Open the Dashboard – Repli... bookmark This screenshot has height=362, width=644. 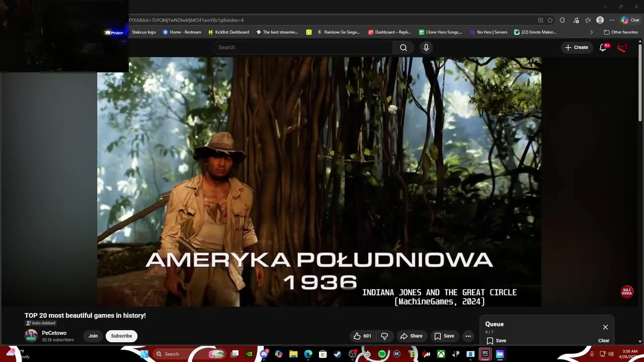click(x=389, y=32)
